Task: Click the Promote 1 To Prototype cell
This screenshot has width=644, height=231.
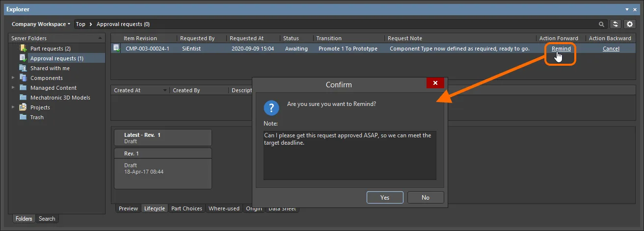Action: (348, 49)
